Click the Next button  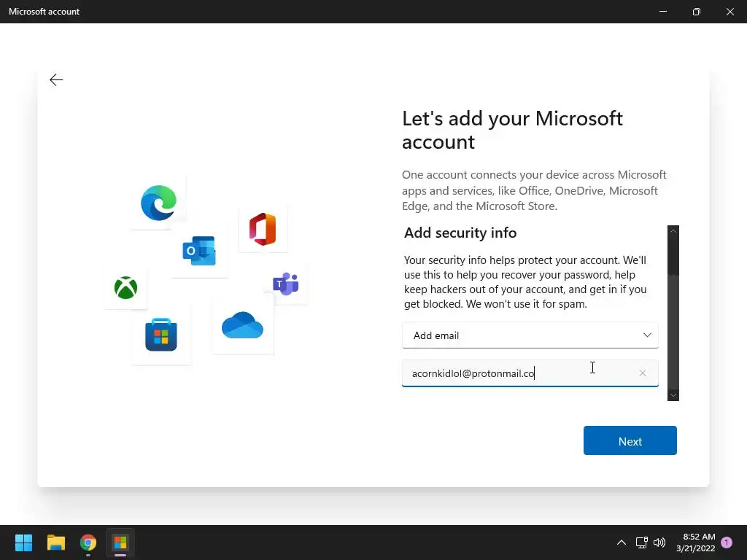click(630, 440)
